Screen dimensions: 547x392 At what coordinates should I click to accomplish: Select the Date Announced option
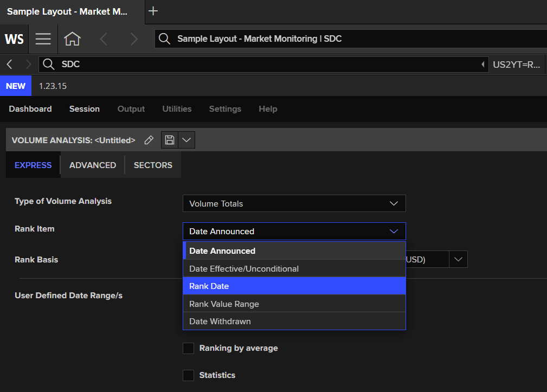(x=294, y=250)
